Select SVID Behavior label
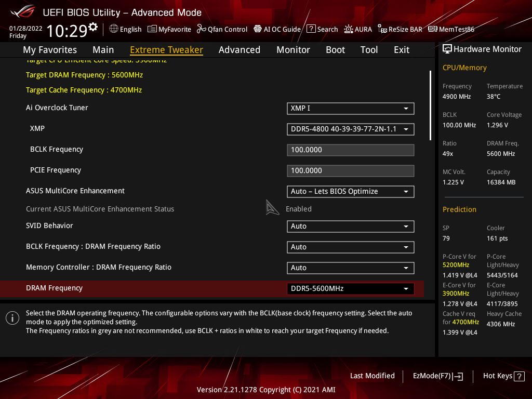532x399 pixels. (49, 225)
